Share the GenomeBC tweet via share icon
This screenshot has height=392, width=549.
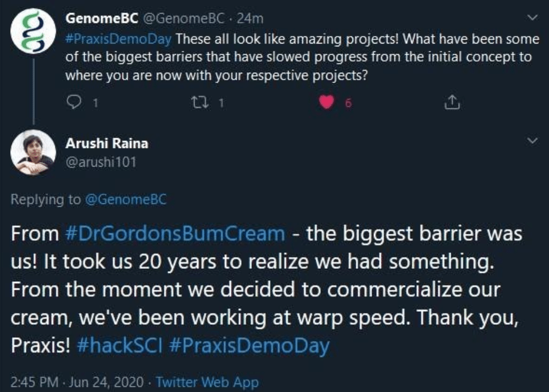click(452, 103)
